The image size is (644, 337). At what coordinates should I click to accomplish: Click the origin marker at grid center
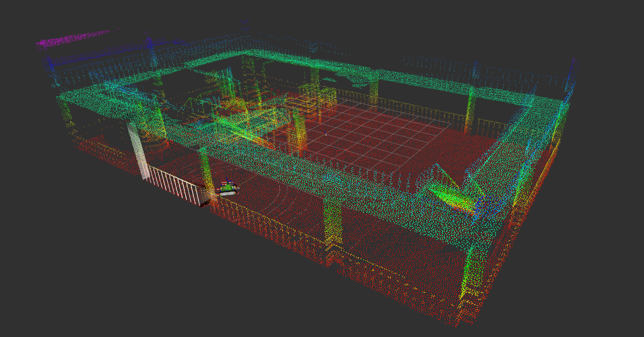click(326, 135)
